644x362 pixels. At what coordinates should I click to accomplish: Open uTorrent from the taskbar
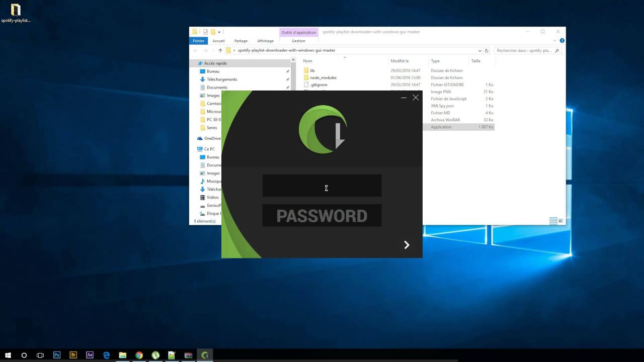(155, 355)
